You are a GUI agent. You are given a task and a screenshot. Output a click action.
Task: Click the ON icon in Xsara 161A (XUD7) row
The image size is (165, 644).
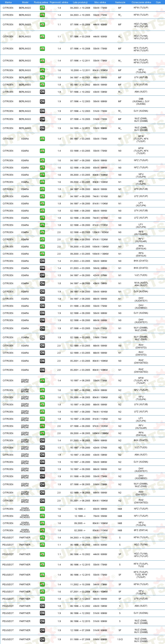click(42, 284)
